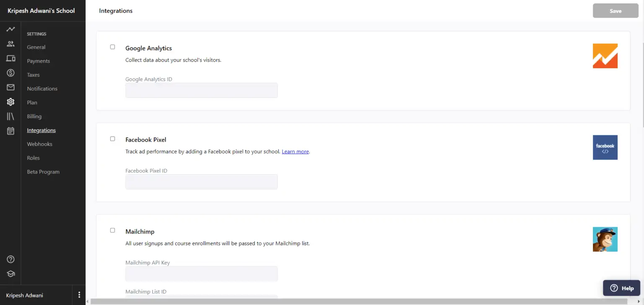The width and height of the screenshot is (644, 305).
Task: Focus the Google Analytics ID field
Action: 201,90
